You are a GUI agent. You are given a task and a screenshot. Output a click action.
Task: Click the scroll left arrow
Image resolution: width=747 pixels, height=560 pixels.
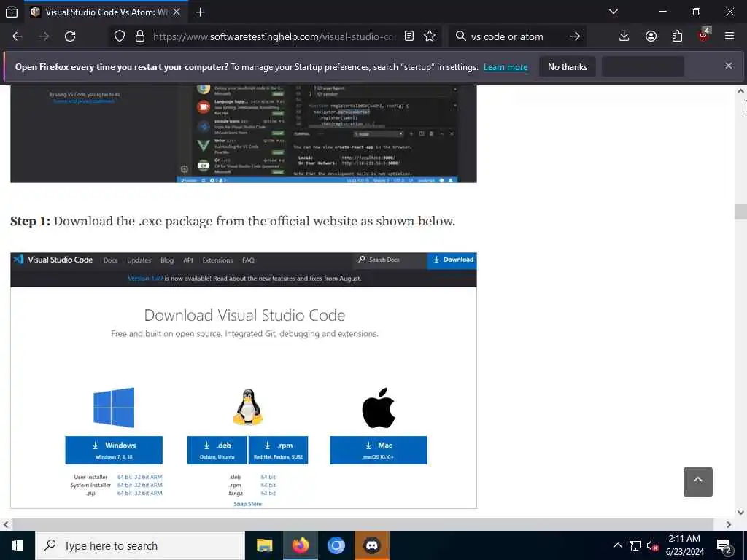(x=6, y=524)
